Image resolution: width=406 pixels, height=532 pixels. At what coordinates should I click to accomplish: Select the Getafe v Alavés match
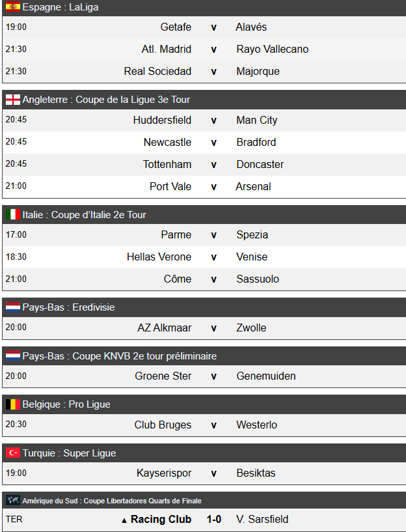(213, 27)
